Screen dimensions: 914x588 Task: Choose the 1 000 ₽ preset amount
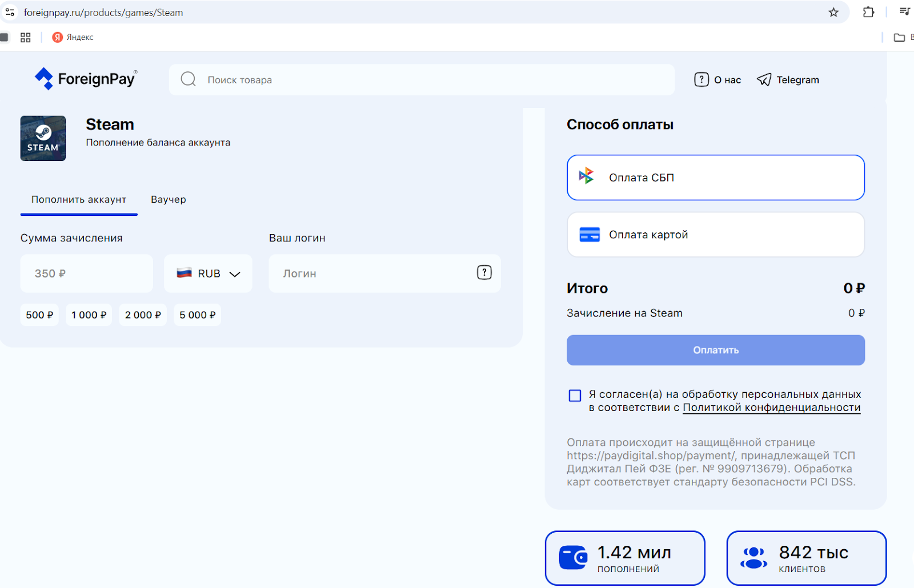pos(89,315)
